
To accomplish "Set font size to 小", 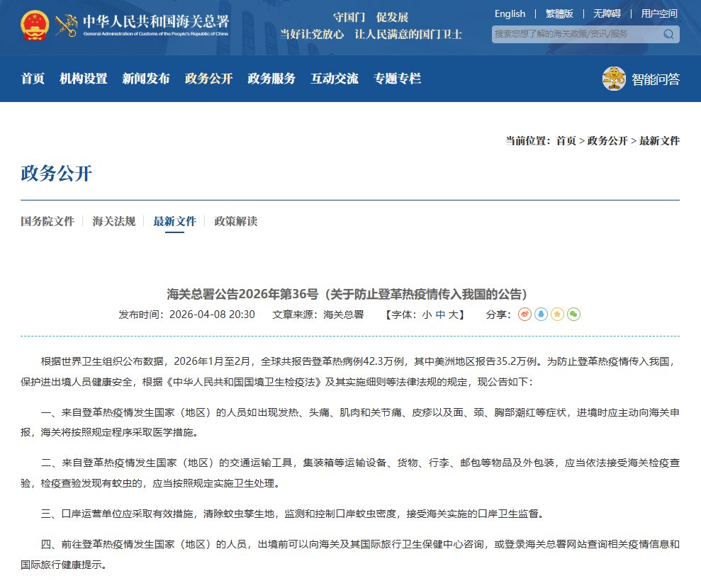I will pyautogui.click(x=427, y=314).
